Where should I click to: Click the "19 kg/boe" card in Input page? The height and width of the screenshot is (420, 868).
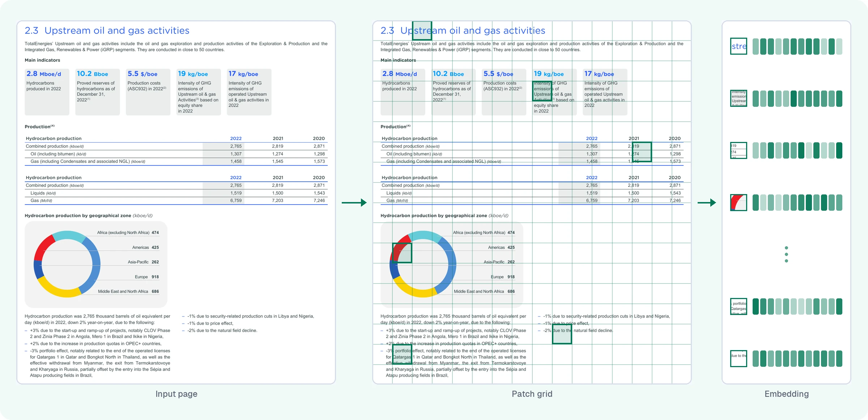point(199,92)
